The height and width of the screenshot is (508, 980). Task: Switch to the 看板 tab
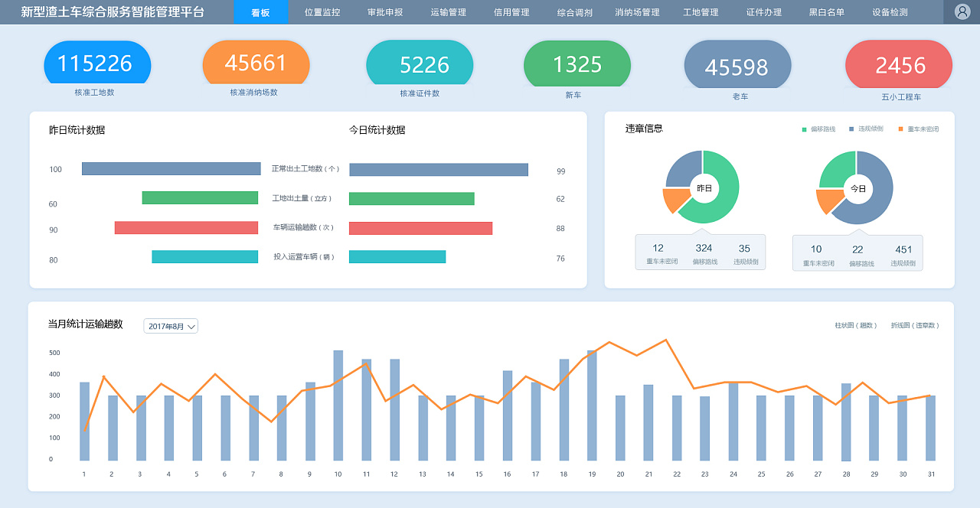(260, 12)
